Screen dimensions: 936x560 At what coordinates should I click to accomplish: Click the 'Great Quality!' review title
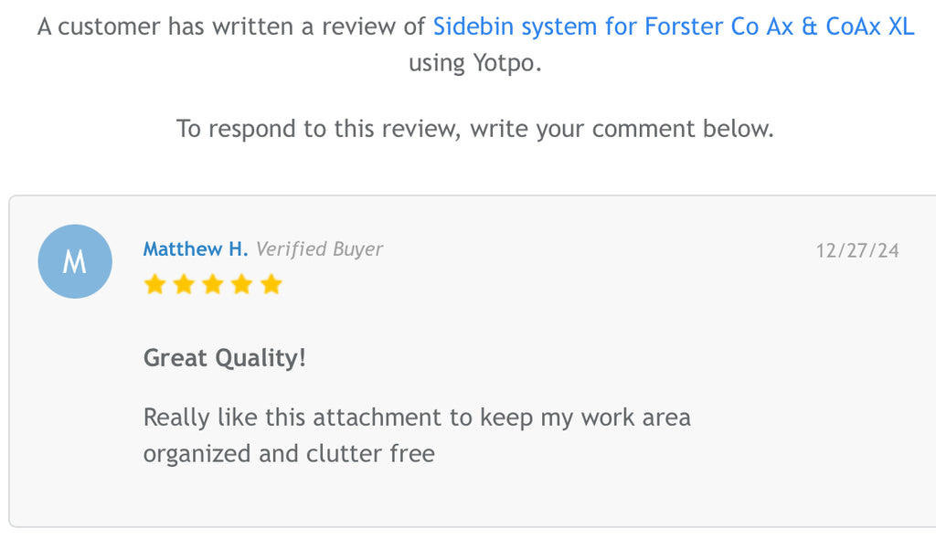coord(224,358)
